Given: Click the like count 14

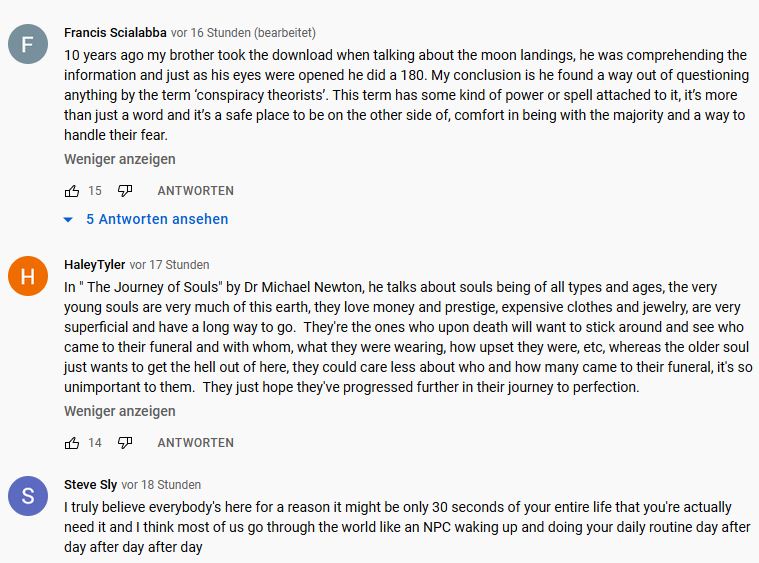Looking at the screenshot, I should (x=95, y=443).
